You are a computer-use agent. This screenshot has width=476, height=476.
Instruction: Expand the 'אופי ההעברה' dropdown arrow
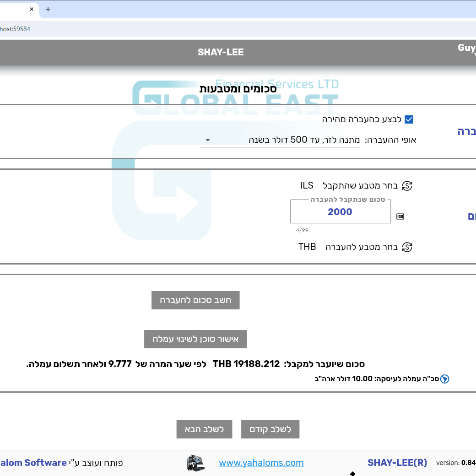208,140
